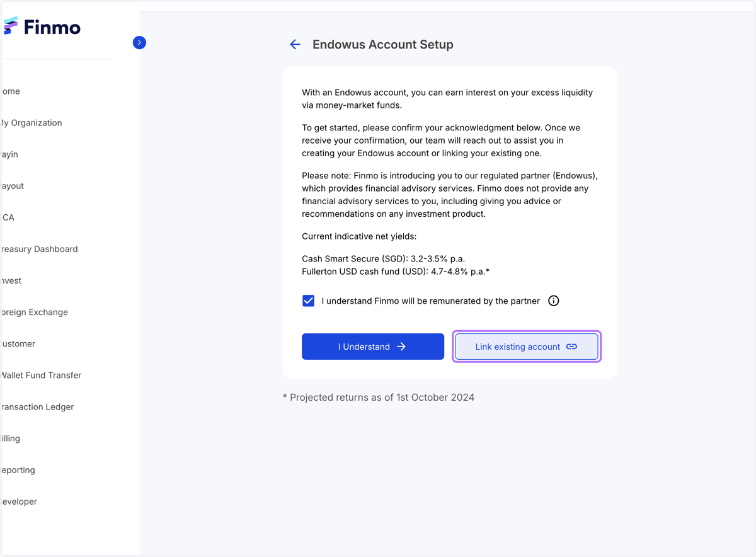Select Customer in the sidebar

tap(18, 343)
